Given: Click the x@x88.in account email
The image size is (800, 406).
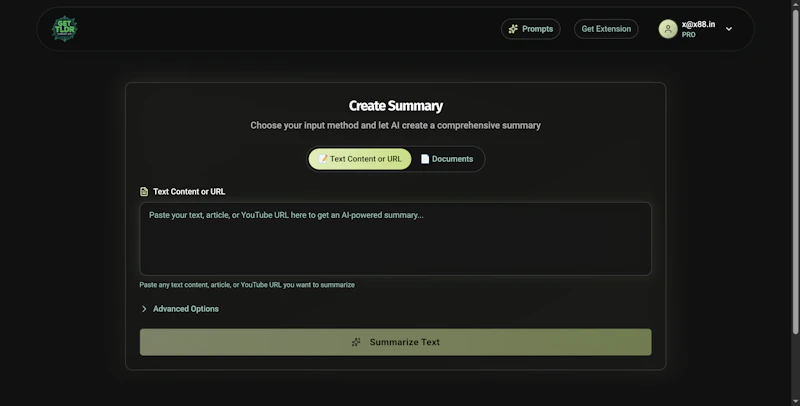Looking at the screenshot, I should (698, 24).
